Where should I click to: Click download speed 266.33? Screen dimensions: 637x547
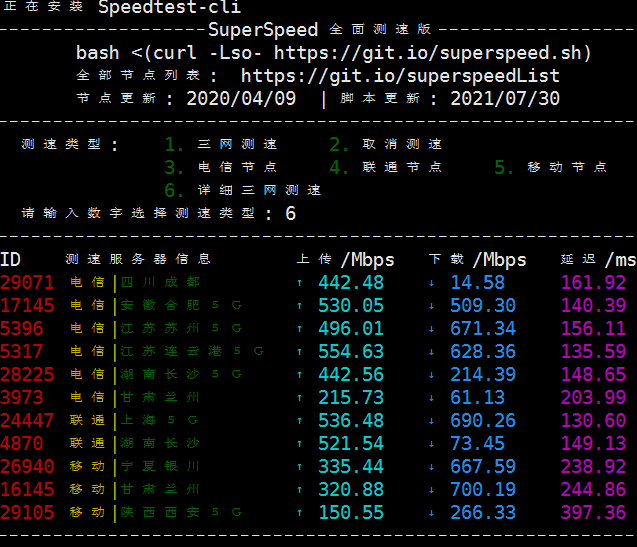483,512
